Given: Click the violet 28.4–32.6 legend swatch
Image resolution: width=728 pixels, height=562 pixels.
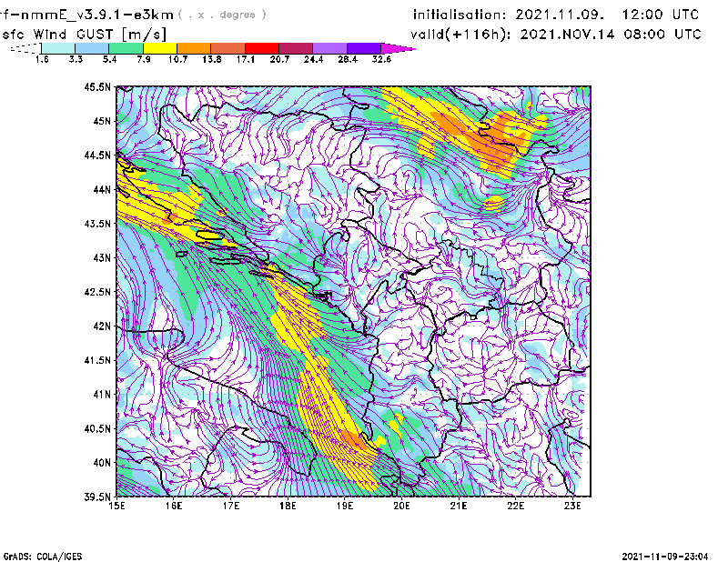Looking at the screenshot, I should click(x=364, y=48).
